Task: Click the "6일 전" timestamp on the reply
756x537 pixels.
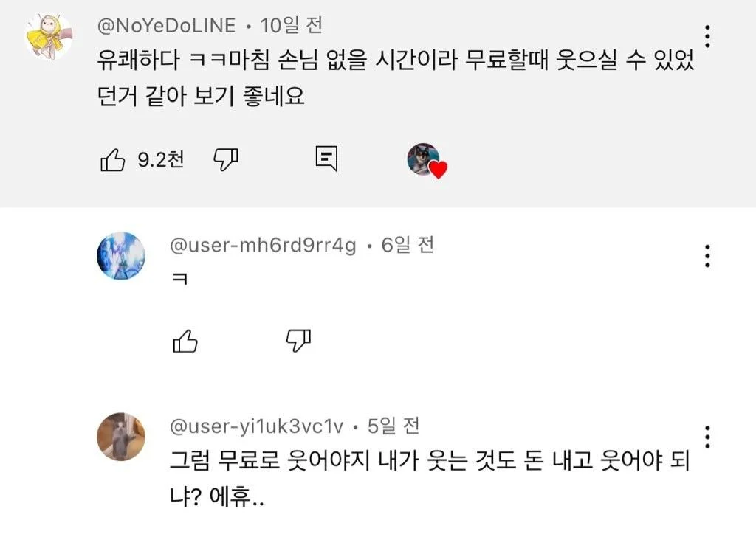Action: click(408, 246)
